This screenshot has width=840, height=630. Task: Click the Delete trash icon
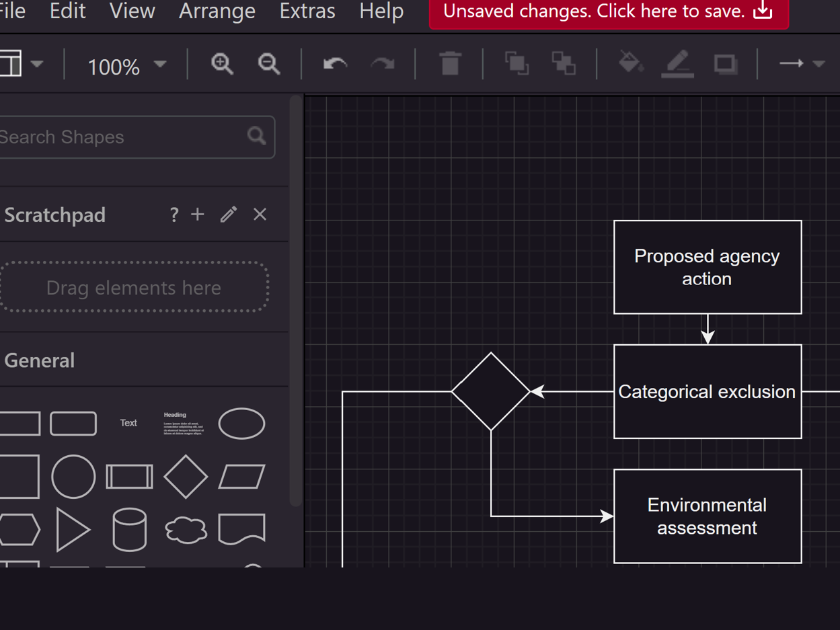coord(450,64)
